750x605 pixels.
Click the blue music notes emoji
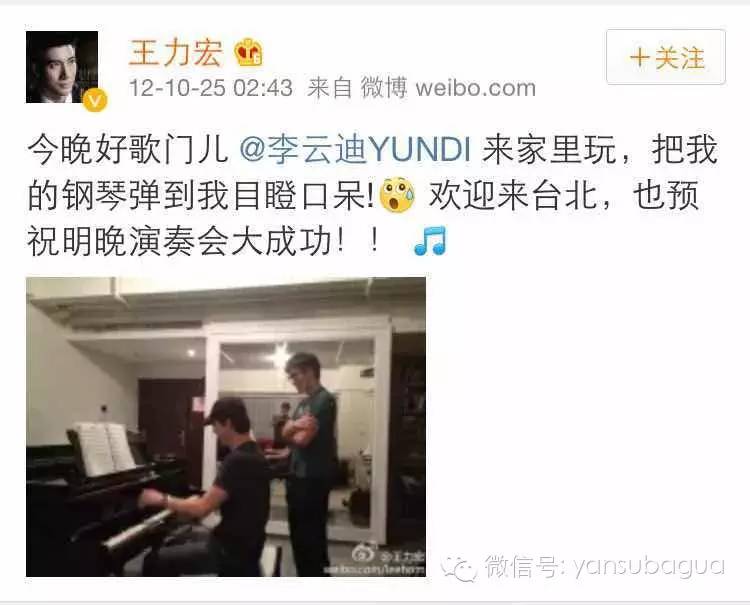pos(430,240)
